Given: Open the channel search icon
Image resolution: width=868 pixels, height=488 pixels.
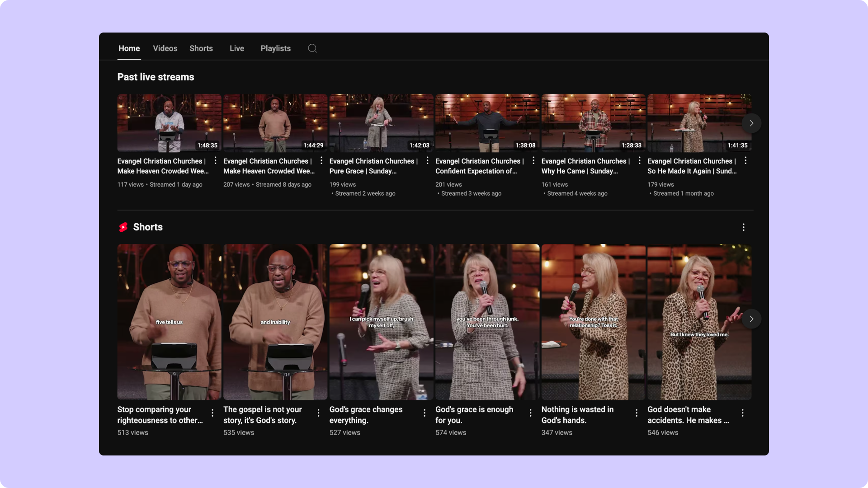Looking at the screenshot, I should click(312, 48).
